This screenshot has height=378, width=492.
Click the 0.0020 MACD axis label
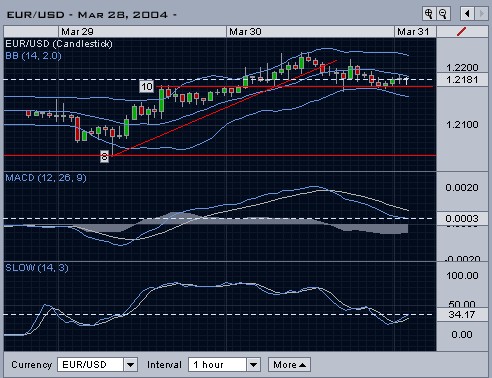click(462, 188)
